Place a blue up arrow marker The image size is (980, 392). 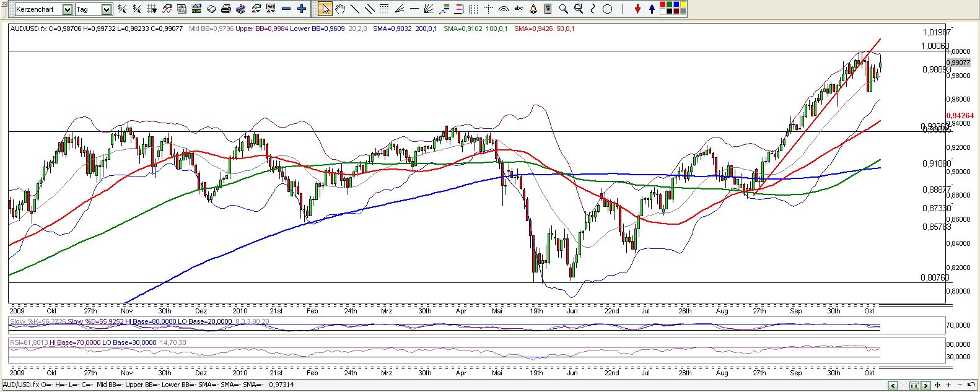(652, 9)
